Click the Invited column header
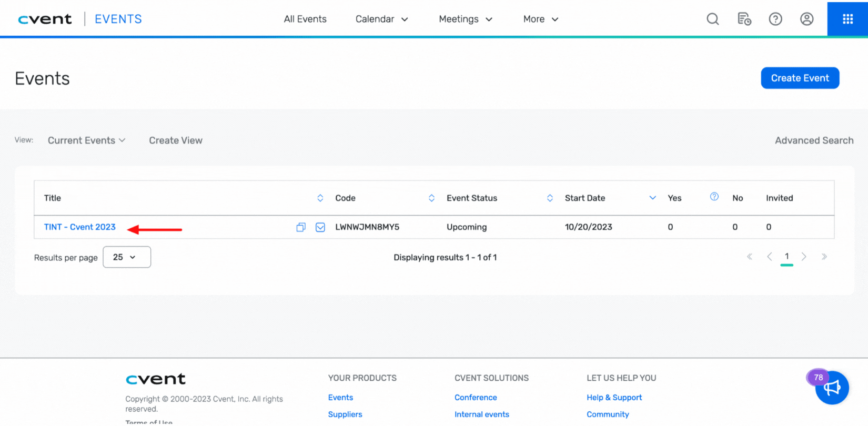Image resolution: width=868 pixels, height=426 pixels. tap(779, 198)
